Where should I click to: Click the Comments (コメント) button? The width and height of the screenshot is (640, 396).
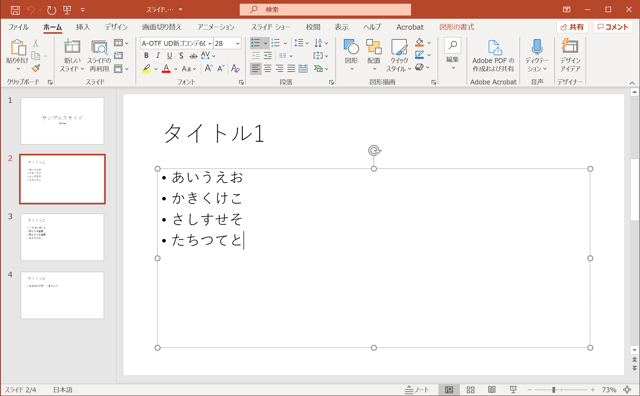point(613,27)
